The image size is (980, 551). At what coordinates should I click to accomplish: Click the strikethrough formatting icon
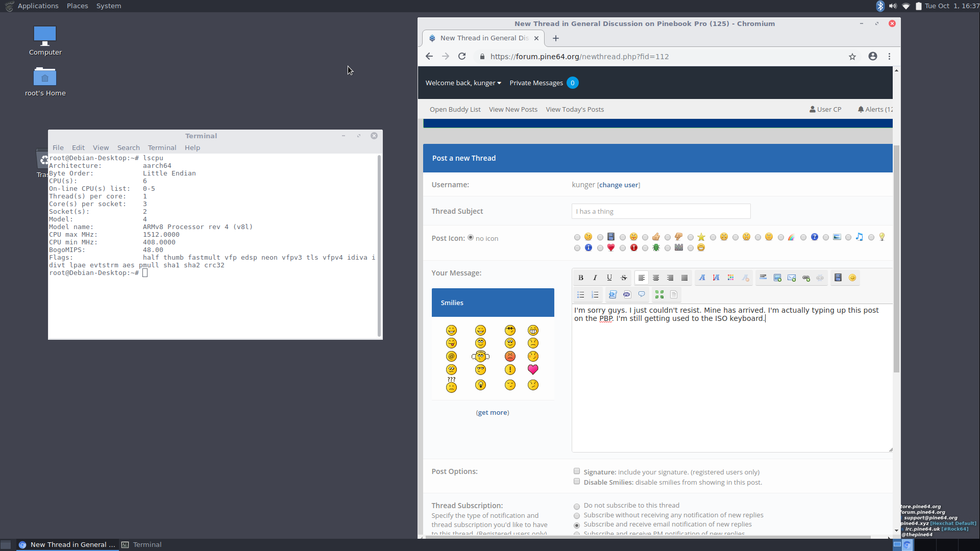[623, 278]
